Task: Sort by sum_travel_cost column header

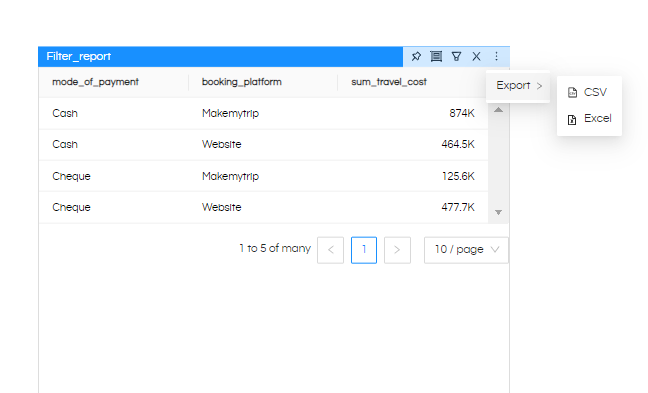Action: (x=388, y=82)
